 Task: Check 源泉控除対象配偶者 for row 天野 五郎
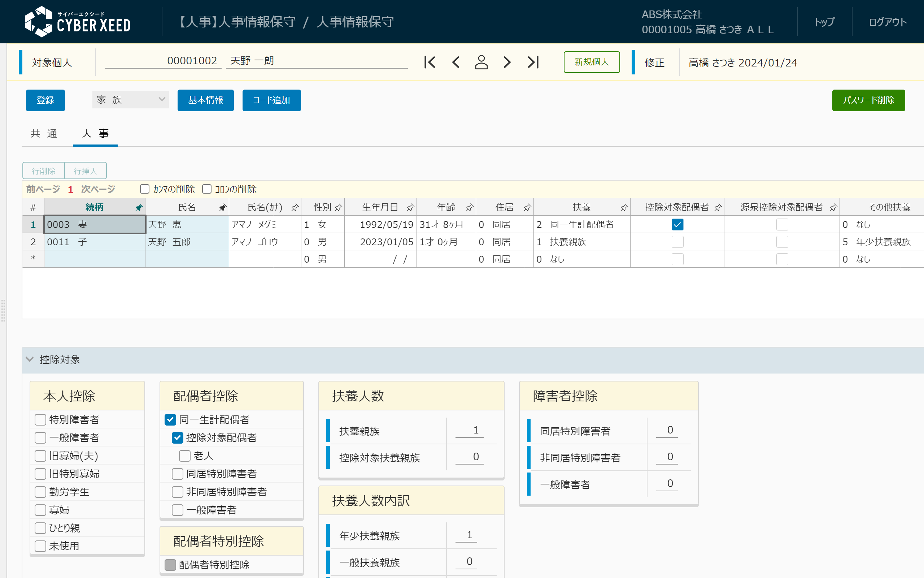[782, 242]
